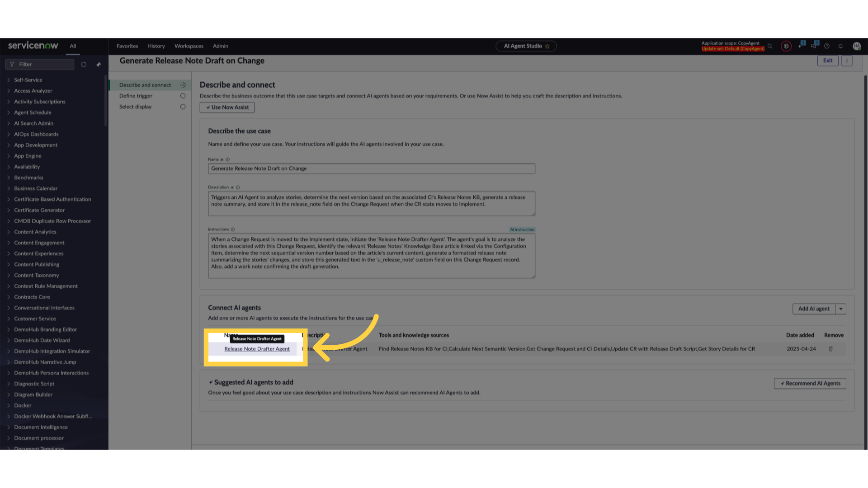Viewport: 868px width, 488px height.
Task: Open the Workspaces menu
Action: click(189, 46)
